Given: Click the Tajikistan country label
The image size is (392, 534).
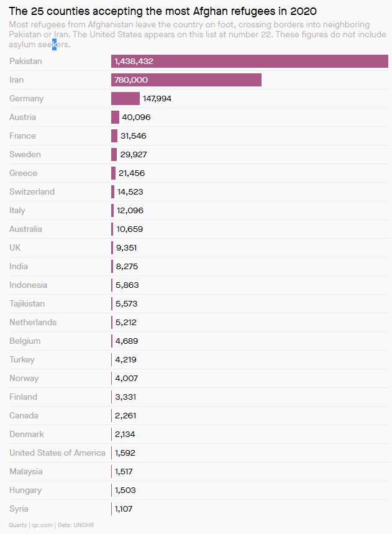Looking at the screenshot, I should [x=27, y=303].
